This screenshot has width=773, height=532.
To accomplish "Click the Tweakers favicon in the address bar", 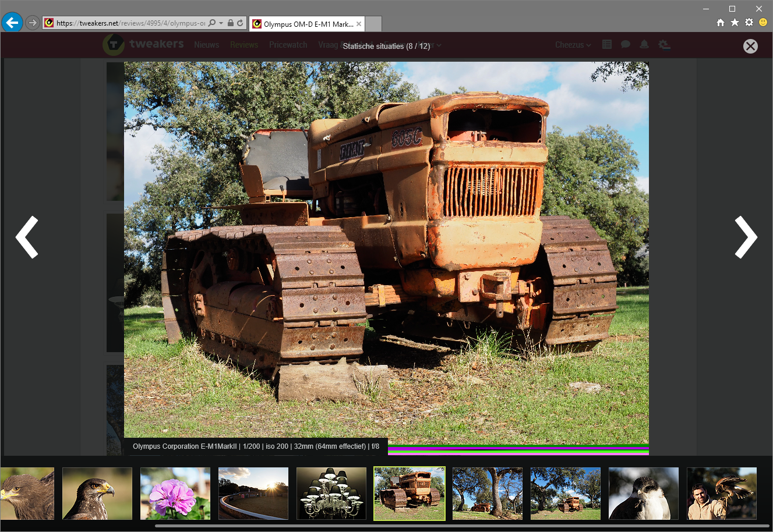I will pos(49,23).
